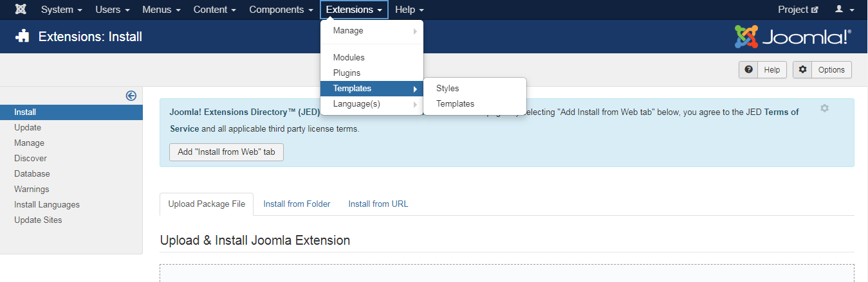
Task: Open the Project site link
Action: coord(798,10)
